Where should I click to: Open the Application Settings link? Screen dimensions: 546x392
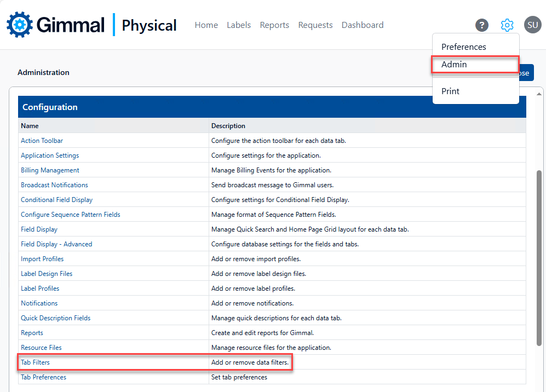(x=50, y=155)
